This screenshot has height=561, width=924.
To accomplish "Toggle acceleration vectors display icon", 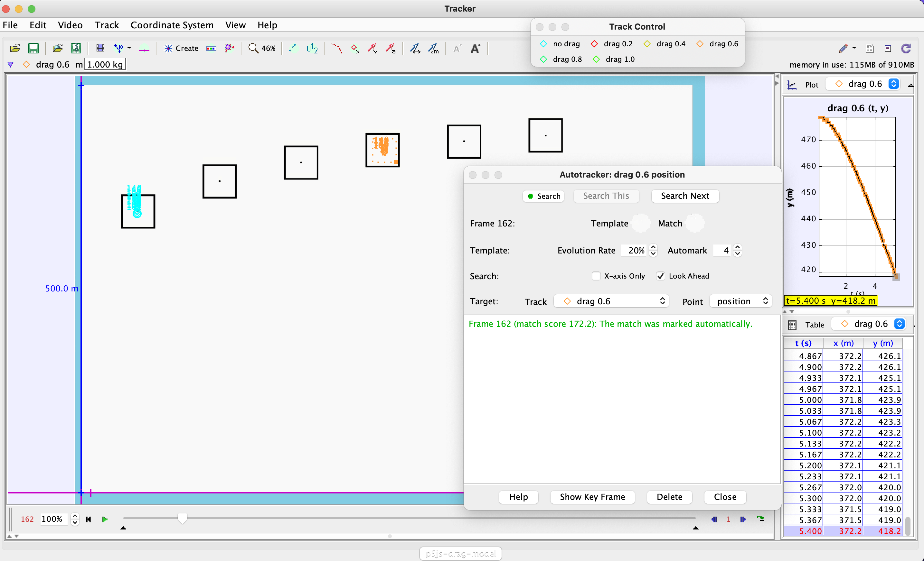I will click(391, 48).
